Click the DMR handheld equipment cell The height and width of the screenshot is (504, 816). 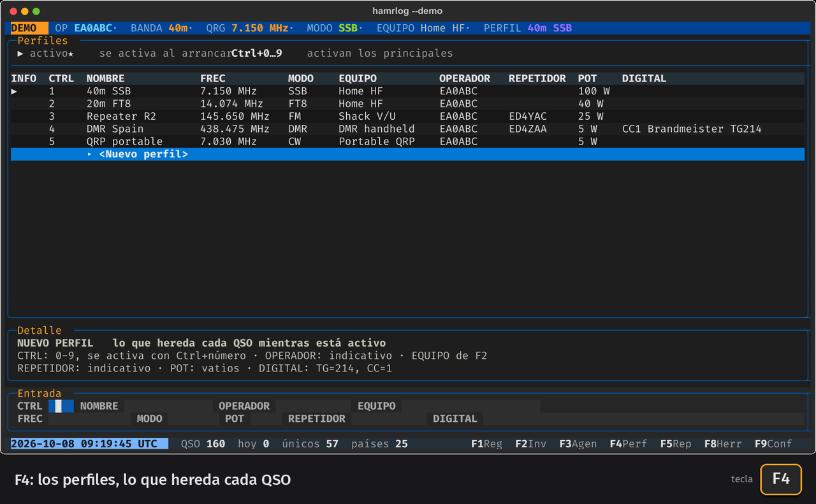pos(377,129)
